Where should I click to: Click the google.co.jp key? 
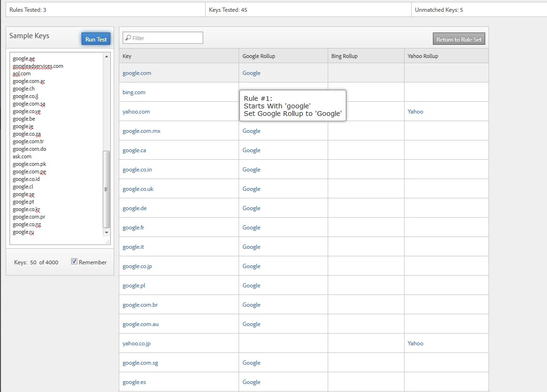[x=137, y=266]
